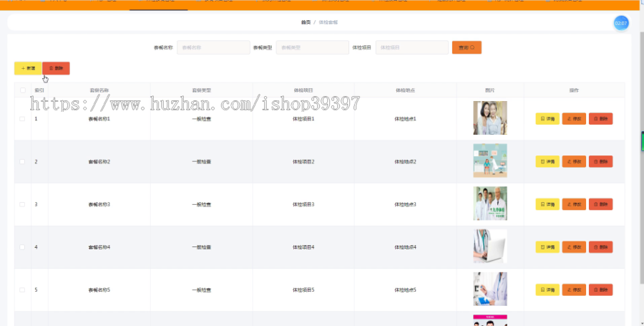Click the blue 02:07 timer badge
Screen dimensions: 644x326
621,23
